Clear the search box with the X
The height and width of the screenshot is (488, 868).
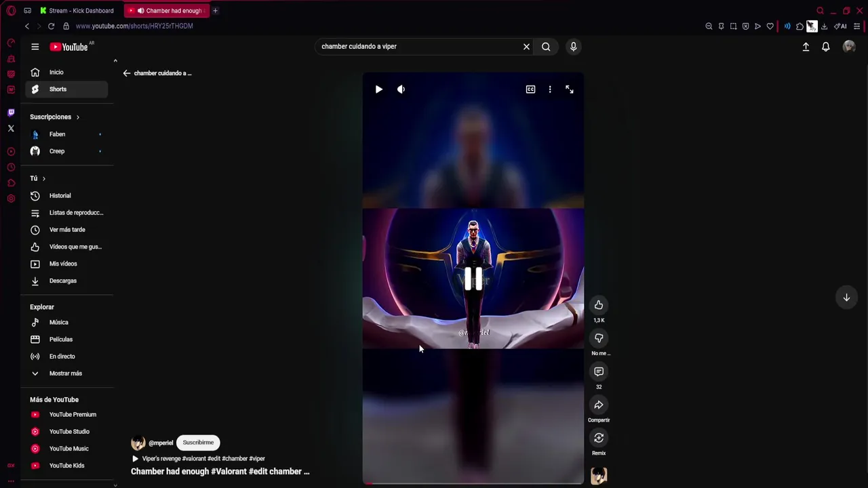pos(526,47)
